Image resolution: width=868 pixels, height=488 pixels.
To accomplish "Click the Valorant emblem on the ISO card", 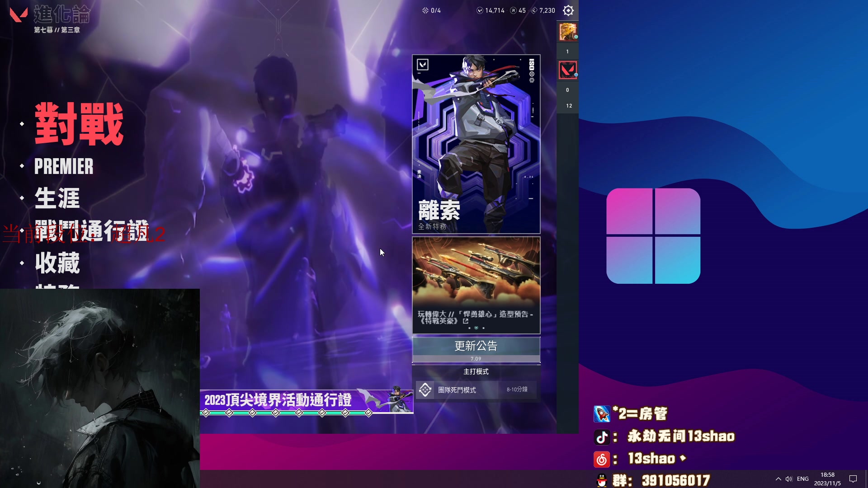I will [x=423, y=65].
